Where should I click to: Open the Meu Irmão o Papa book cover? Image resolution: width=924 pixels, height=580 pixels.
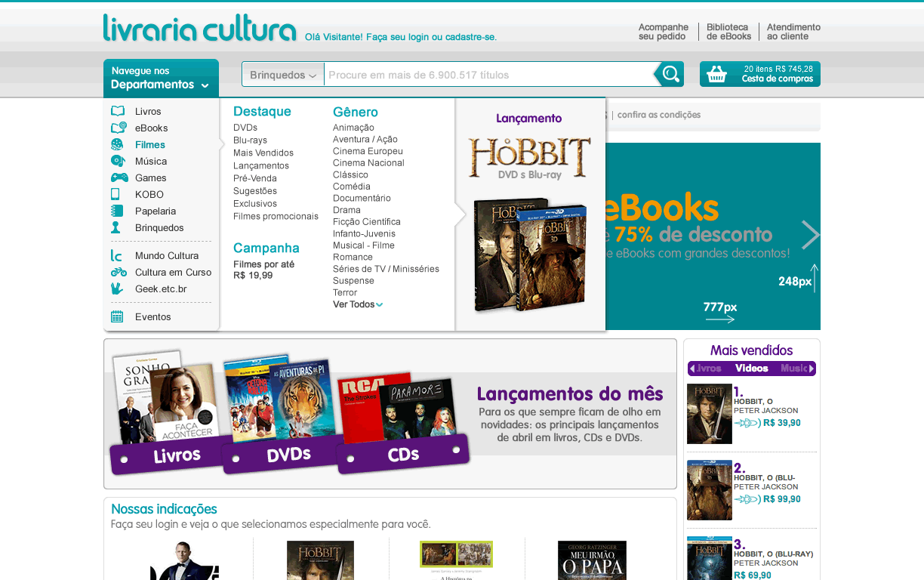592,560
